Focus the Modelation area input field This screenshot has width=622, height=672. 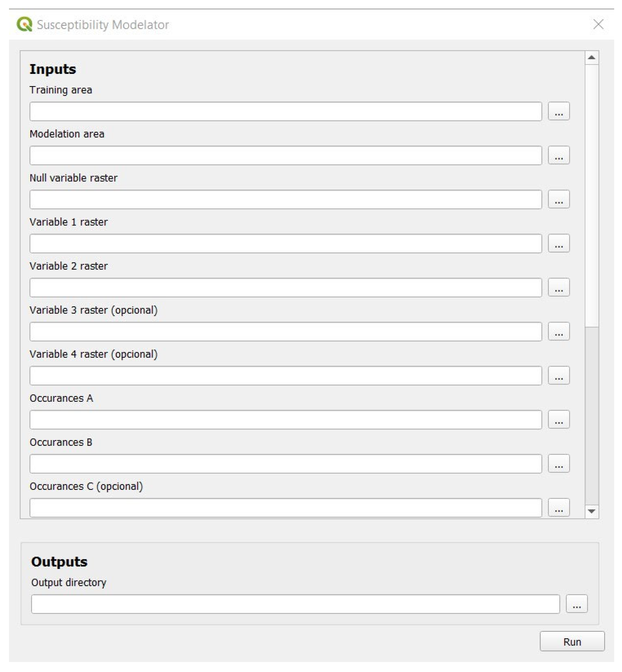point(285,156)
